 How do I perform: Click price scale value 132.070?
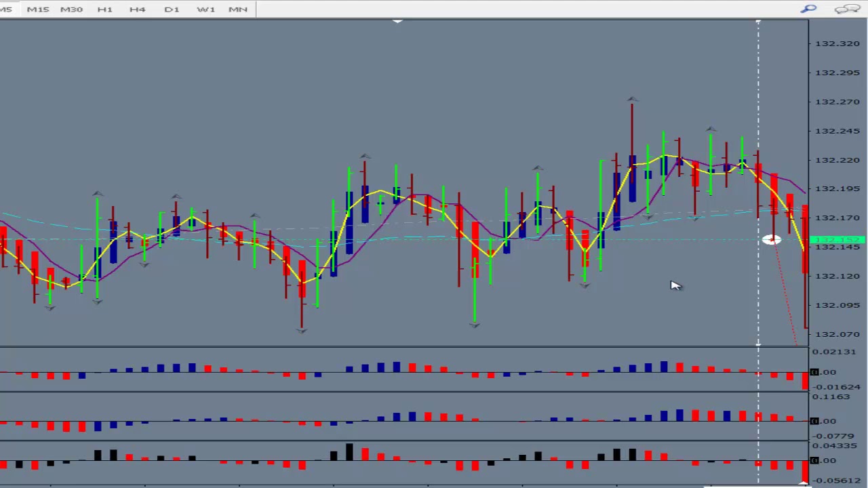coord(837,334)
